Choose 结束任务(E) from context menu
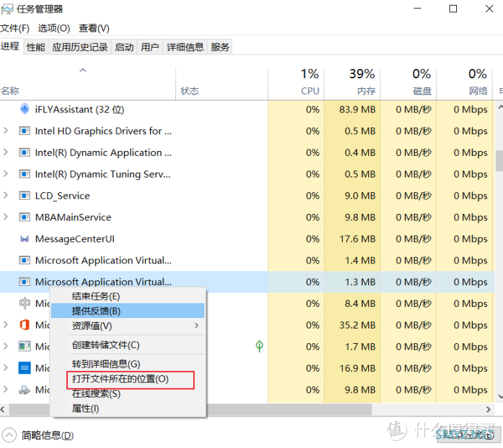This screenshot has height=448, width=503. click(x=128, y=296)
